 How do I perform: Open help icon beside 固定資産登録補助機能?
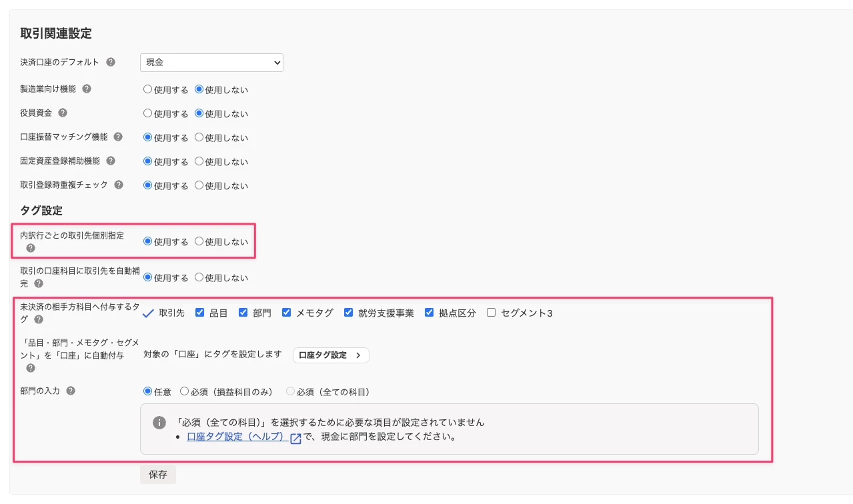pyautogui.click(x=111, y=161)
